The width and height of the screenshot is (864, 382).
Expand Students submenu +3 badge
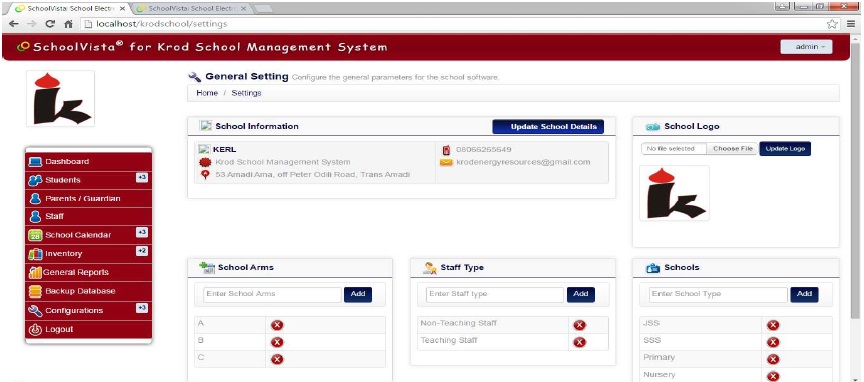(x=142, y=177)
